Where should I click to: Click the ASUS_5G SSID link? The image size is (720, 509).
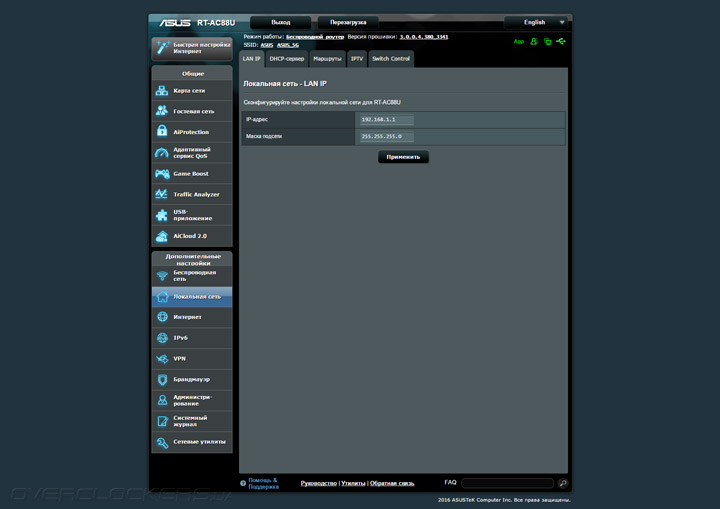tap(288, 45)
